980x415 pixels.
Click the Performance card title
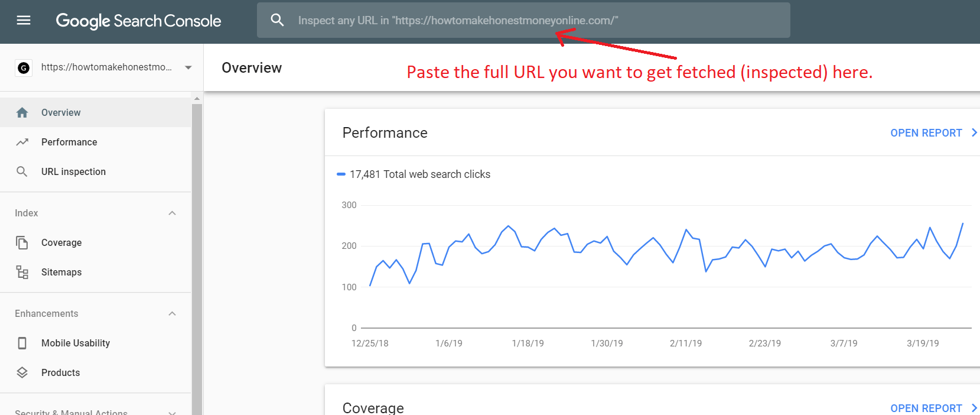[385, 133]
